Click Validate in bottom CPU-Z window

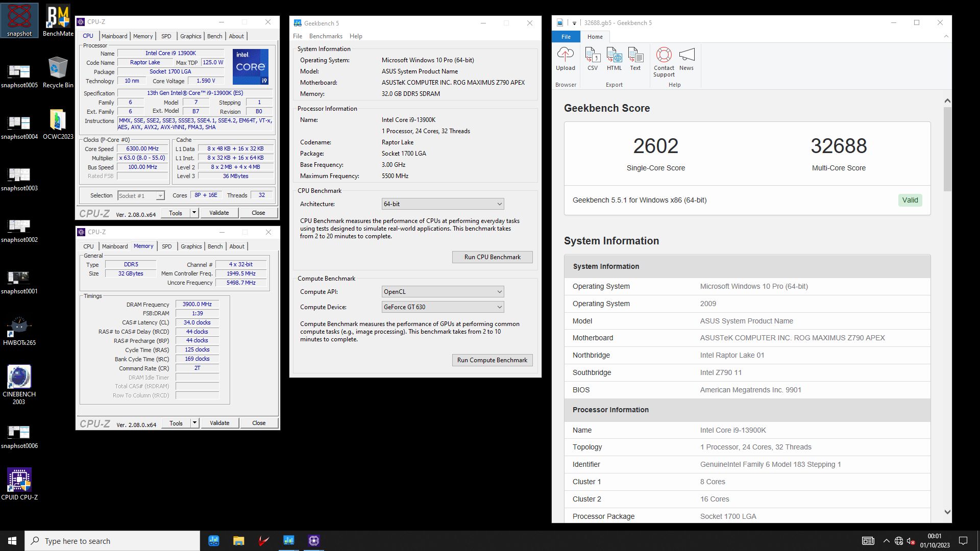(219, 423)
